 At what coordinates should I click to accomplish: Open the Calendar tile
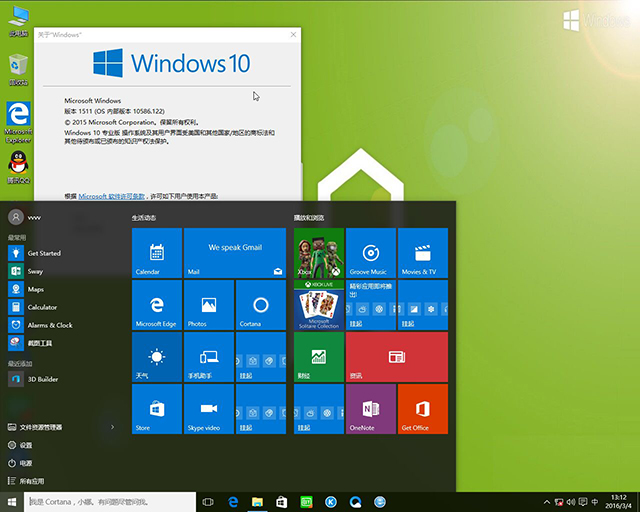(157, 253)
